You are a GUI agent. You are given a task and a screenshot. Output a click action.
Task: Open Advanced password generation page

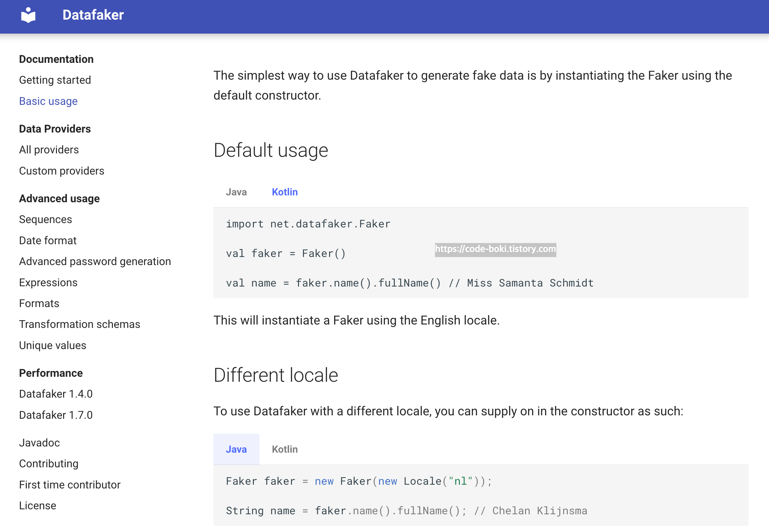[x=95, y=261]
